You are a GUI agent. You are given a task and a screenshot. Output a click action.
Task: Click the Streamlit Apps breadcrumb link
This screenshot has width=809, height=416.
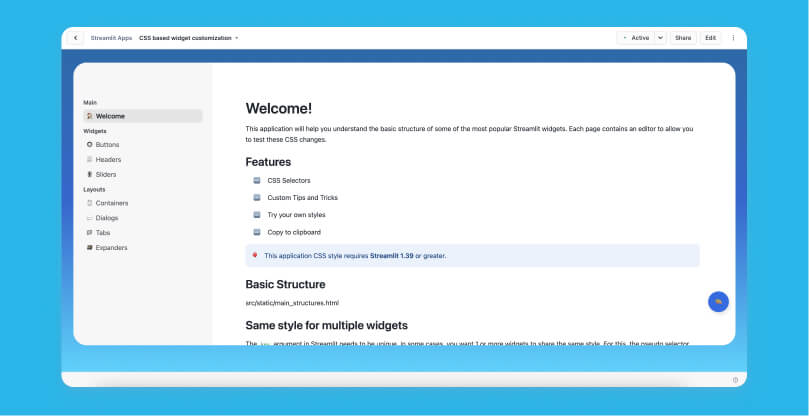[111, 38]
